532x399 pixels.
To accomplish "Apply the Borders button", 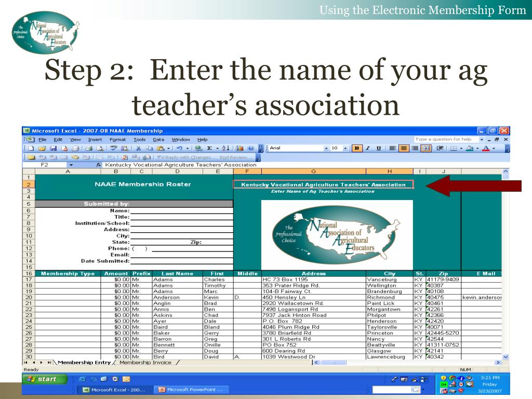I will point(453,148).
